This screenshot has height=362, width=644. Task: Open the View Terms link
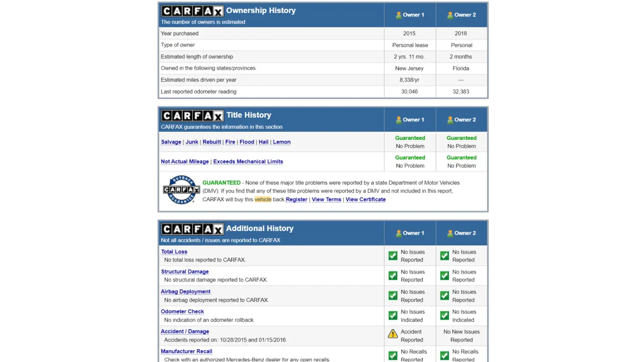click(x=326, y=199)
